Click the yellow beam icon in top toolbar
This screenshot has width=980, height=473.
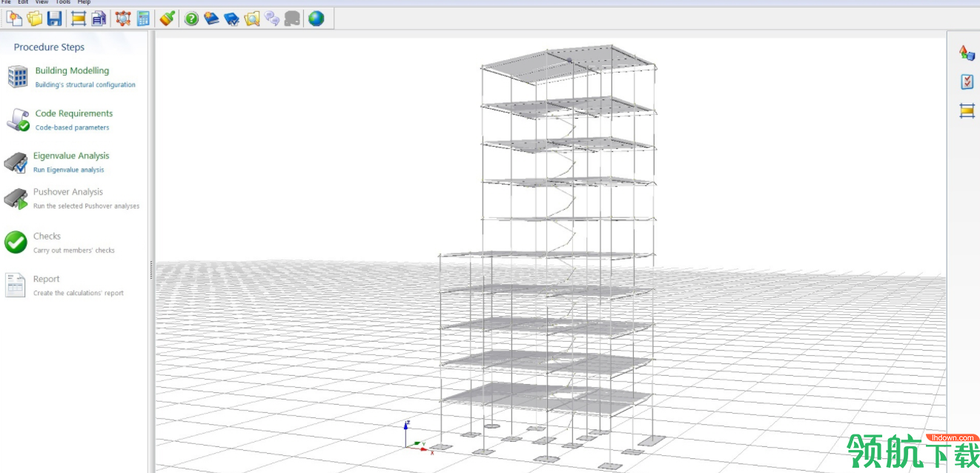(x=79, y=19)
